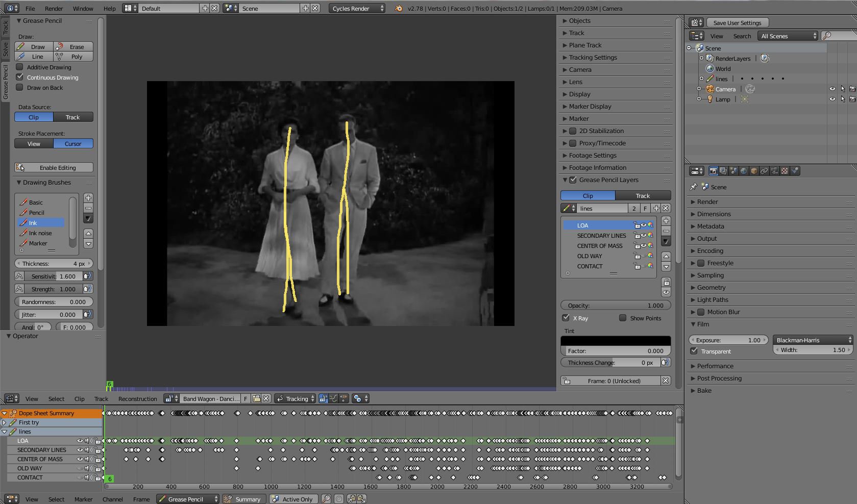Image resolution: width=857 pixels, height=504 pixels.
Task: Hide LOA layer in layers list
Action: [x=644, y=225]
